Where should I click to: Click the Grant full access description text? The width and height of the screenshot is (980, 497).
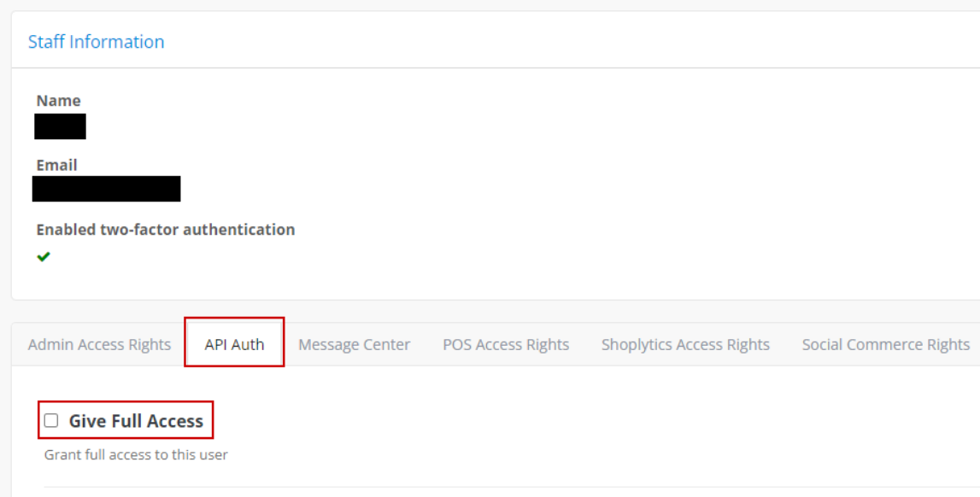tap(136, 454)
